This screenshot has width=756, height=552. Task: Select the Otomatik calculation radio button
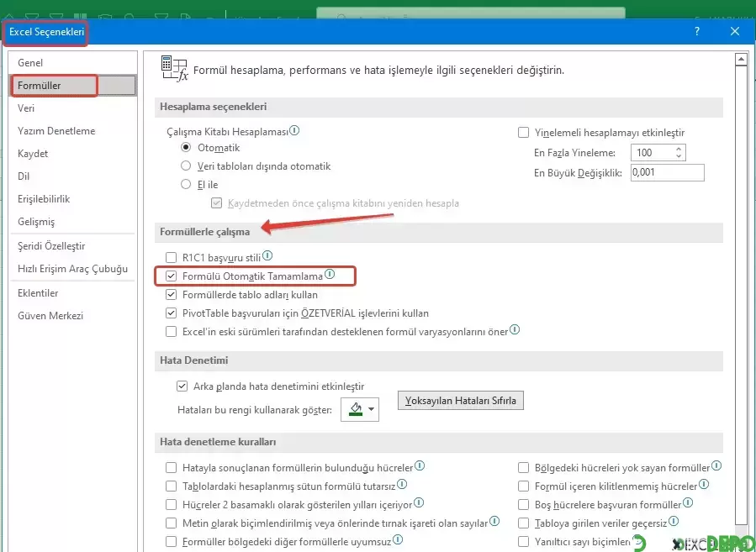[186, 147]
